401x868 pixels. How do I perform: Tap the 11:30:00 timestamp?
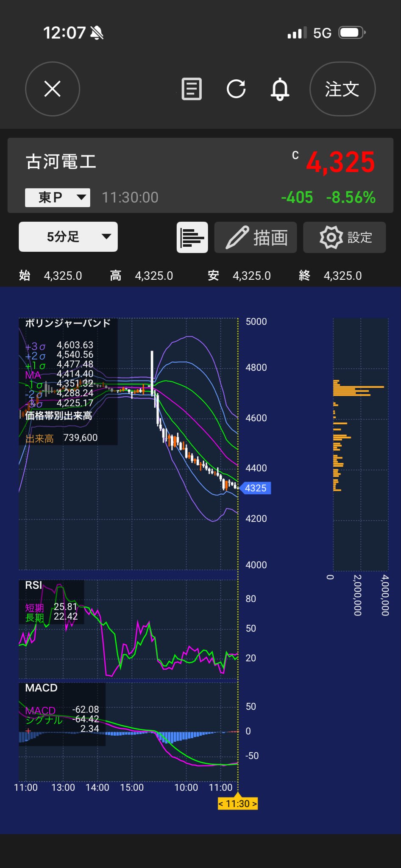pos(130,198)
